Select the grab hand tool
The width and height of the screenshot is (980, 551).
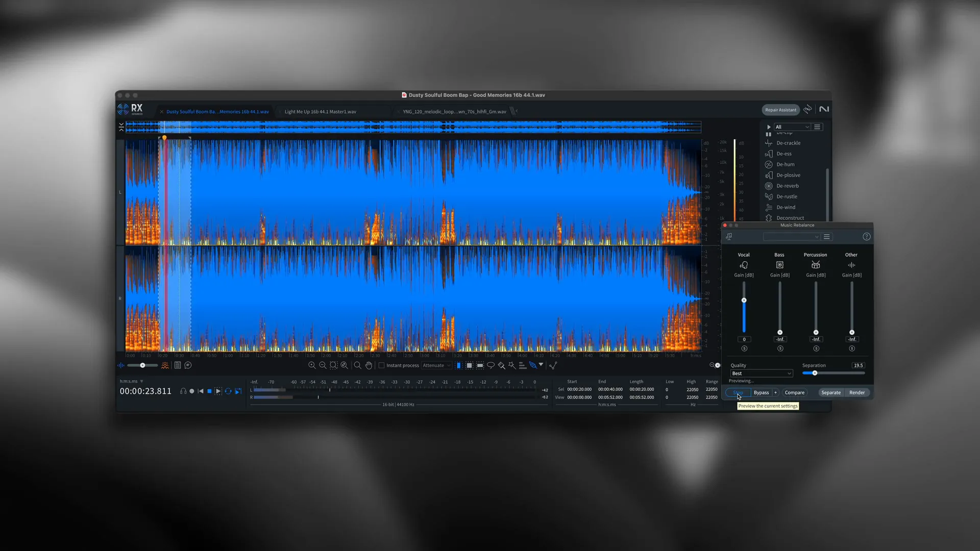coord(369,365)
